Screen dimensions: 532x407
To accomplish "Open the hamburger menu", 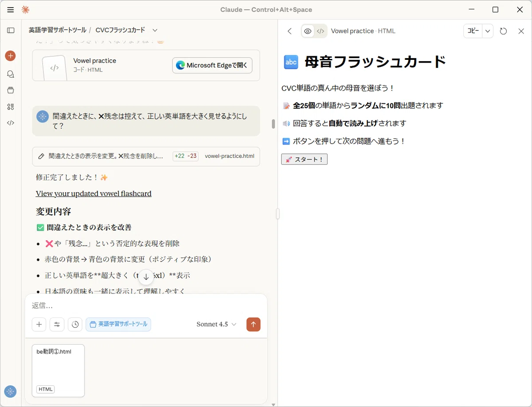I will (11, 9).
